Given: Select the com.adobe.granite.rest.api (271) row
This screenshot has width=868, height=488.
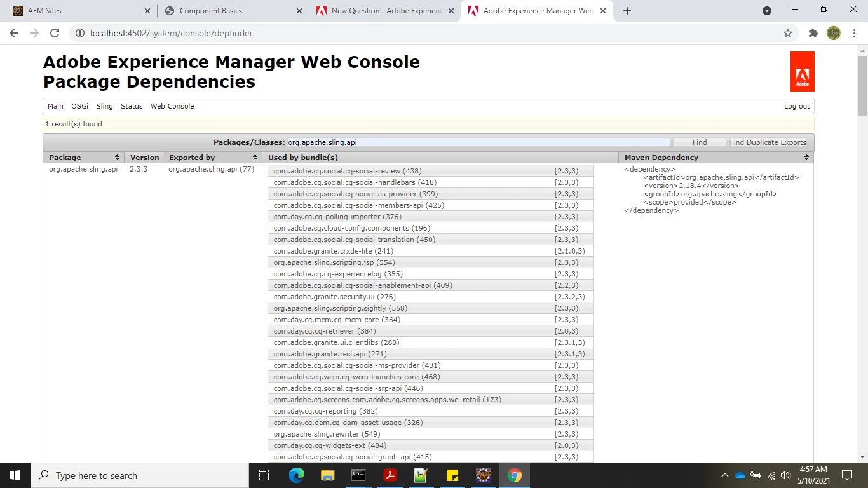Looking at the screenshot, I should click(431, 354).
